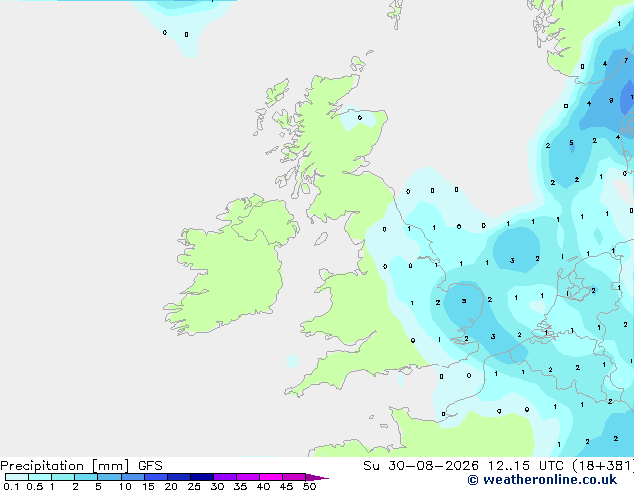Select the 45–50 mm legend swatch
The image size is (634, 490).
pyautogui.click(x=294, y=477)
